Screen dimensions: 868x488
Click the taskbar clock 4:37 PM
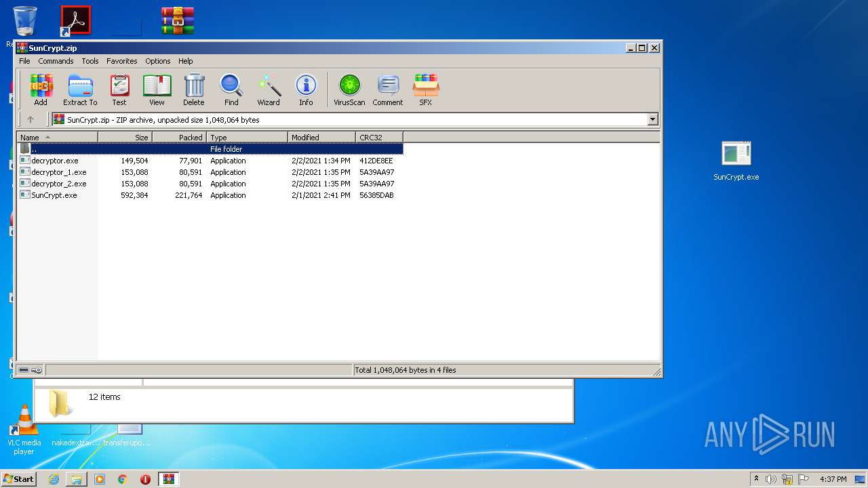coord(833,479)
